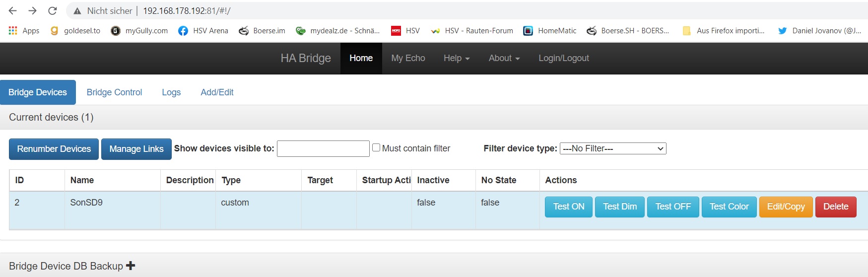Go to My Echo in navbar
868x277 pixels.
[408, 58]
